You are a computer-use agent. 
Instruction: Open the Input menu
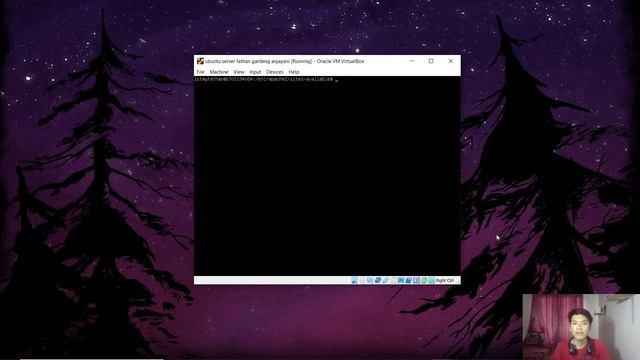(x=255, y=72)
